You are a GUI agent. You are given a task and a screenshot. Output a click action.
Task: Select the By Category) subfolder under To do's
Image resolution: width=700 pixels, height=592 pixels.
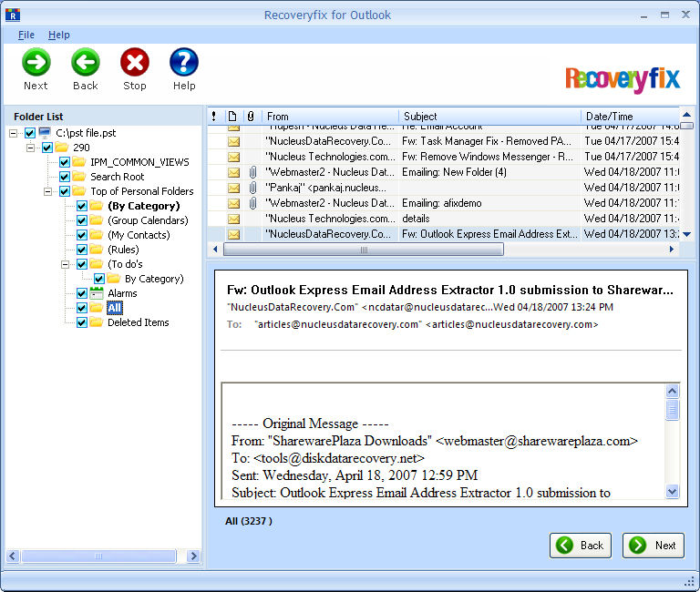[154, 279]
